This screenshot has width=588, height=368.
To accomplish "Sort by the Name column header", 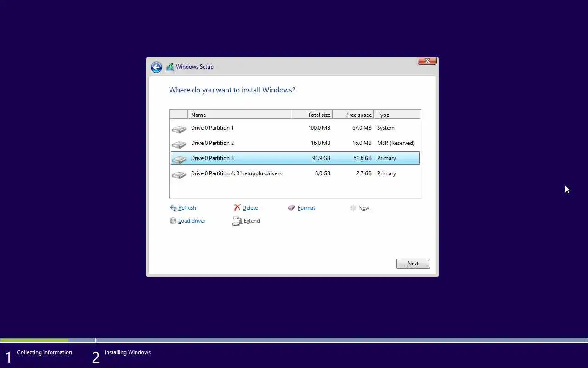I will (x=239, y=115).
